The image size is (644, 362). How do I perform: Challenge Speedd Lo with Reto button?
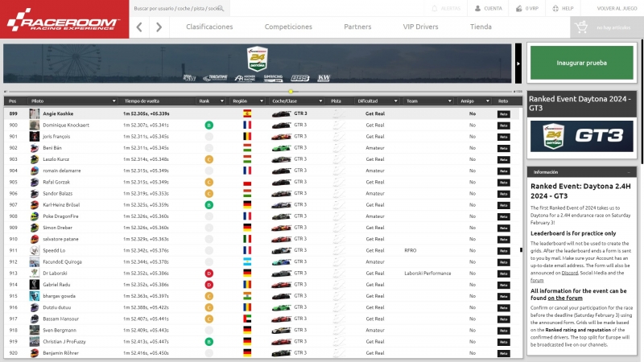504,251
